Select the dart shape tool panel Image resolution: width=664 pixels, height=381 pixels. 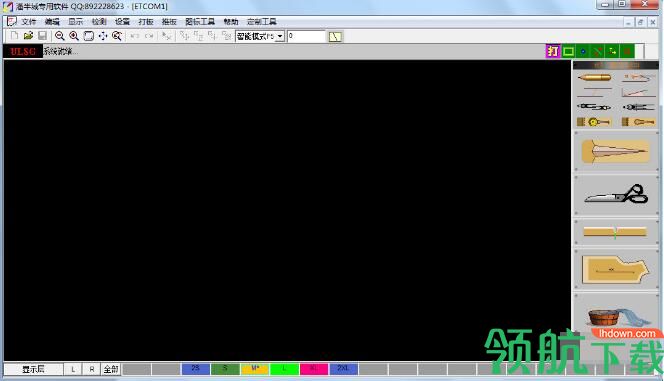(x=616, y=151)
